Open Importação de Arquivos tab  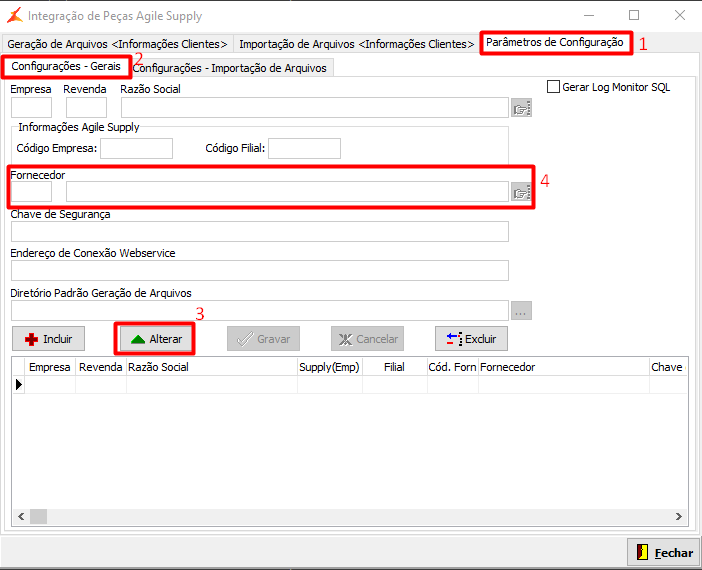point(356,44)
